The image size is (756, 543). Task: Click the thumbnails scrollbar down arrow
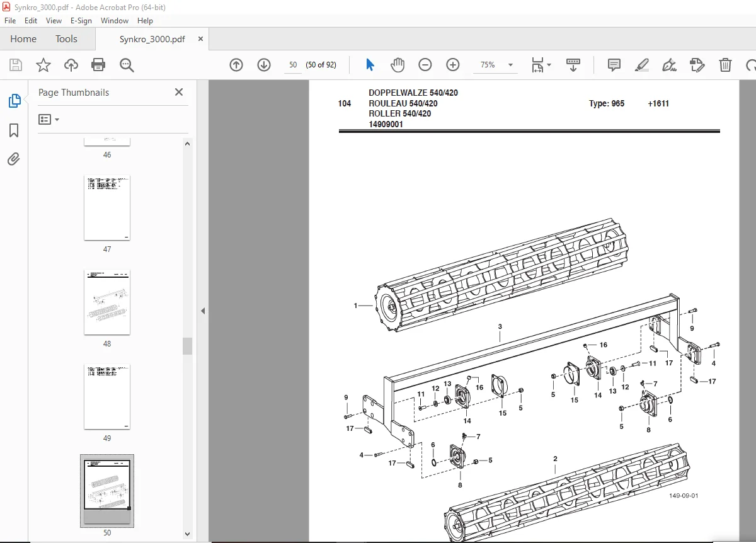187,534
